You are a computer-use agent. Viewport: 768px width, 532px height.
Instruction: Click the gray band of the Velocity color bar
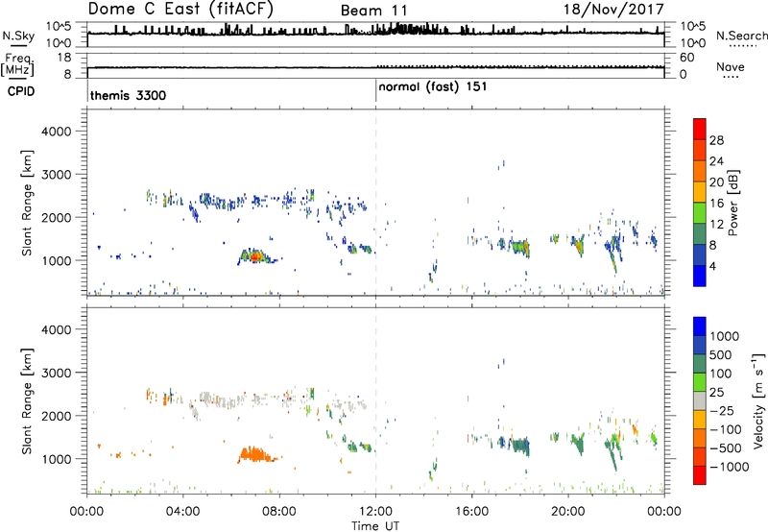pos(700,401)
